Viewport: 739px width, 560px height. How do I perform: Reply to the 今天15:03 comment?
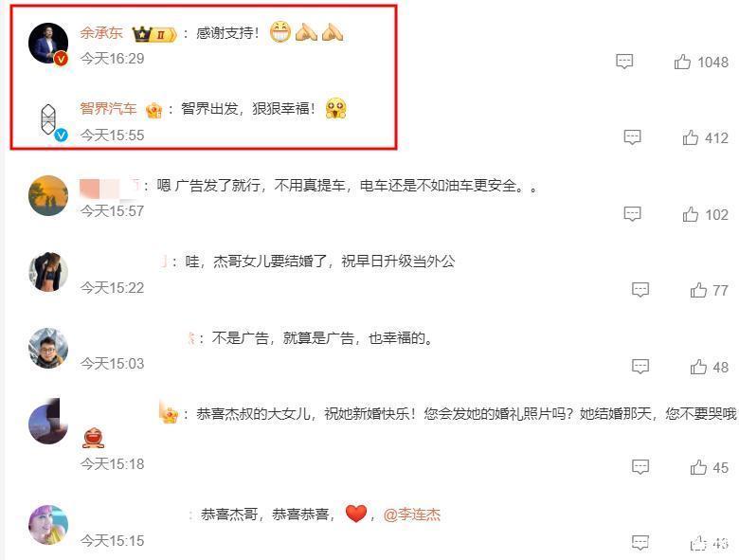pyautogui.click(x=640, y=367)
